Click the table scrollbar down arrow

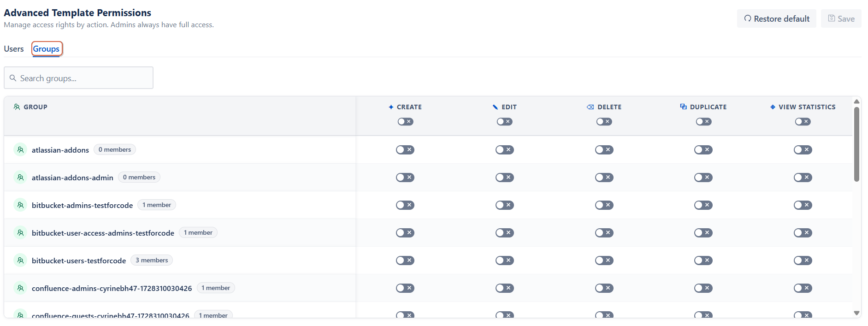pos(856,313)
